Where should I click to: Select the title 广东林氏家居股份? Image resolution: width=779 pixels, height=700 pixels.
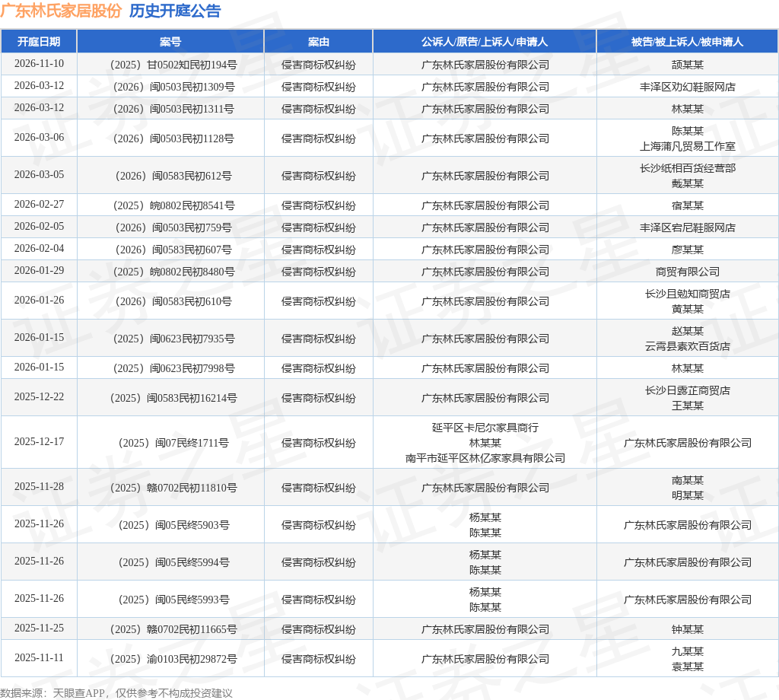tap(61, 11)
